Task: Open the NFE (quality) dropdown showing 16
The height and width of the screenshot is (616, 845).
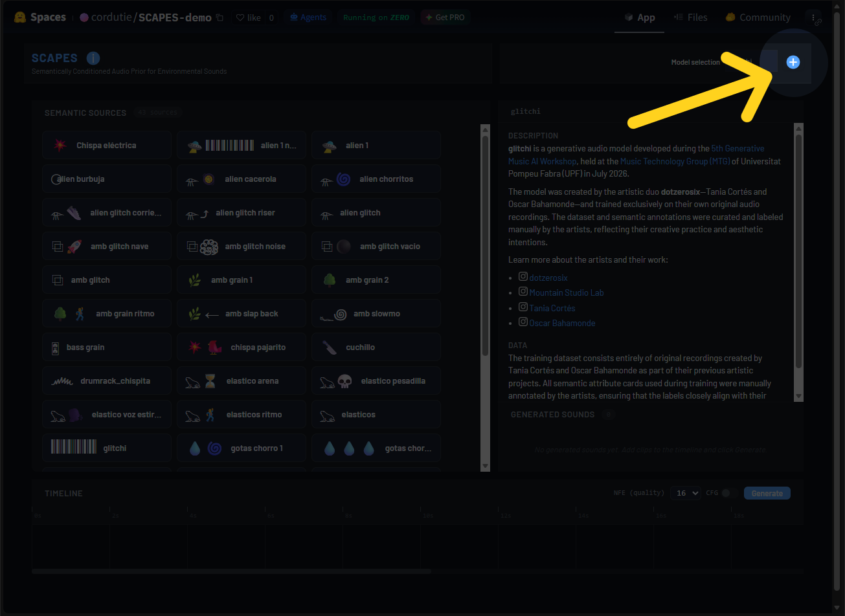Action: pyautogui.click(x=686, y=493)
